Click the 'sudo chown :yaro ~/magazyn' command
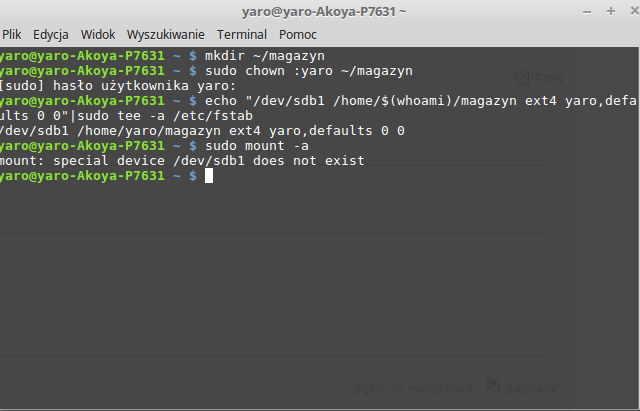 pos(309,71)
